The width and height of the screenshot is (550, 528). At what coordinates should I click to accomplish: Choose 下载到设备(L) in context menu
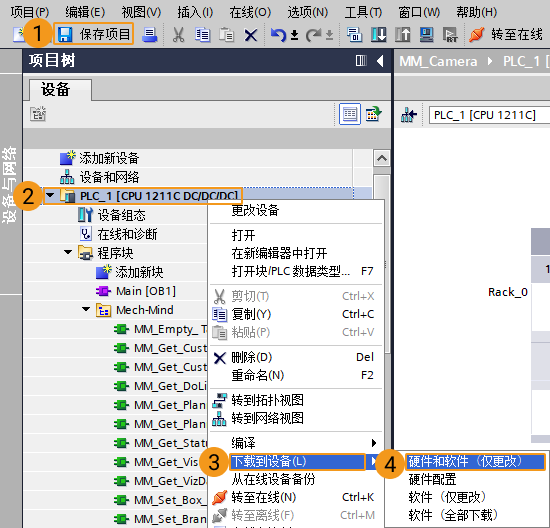point(297,461)
